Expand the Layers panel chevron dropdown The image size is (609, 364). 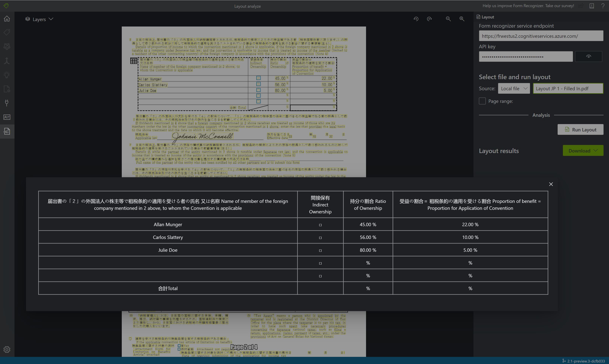[x=51, y=19]
